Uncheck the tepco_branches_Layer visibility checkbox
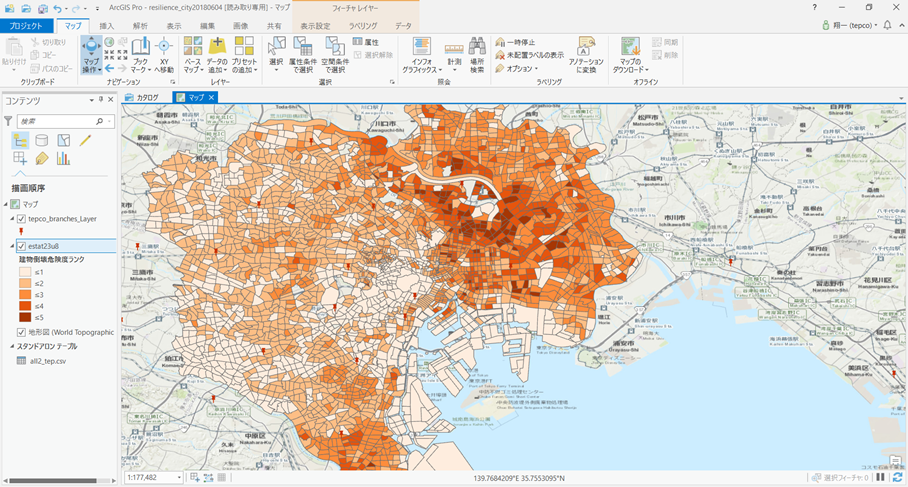 pyautogui.click(x=21, y=218)
